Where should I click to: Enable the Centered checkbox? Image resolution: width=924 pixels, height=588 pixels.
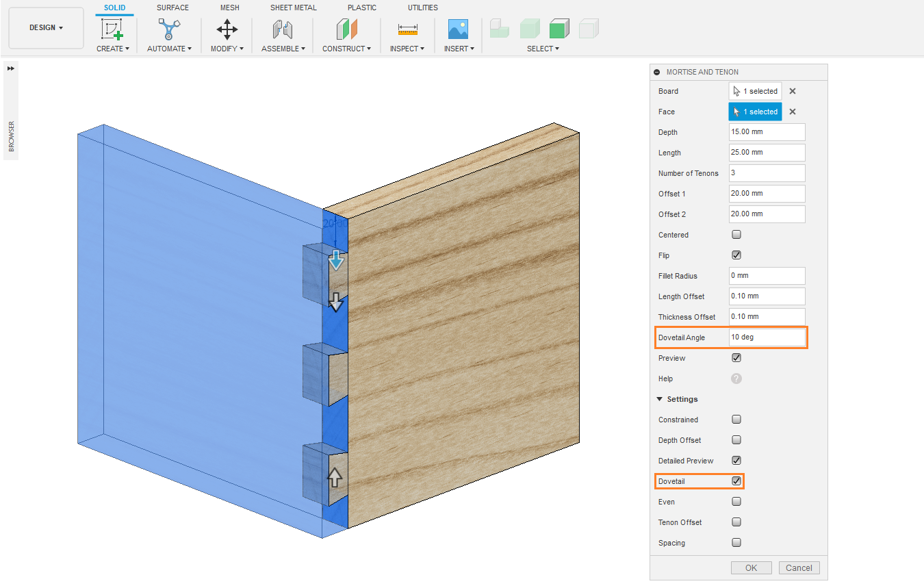[736, 235]
